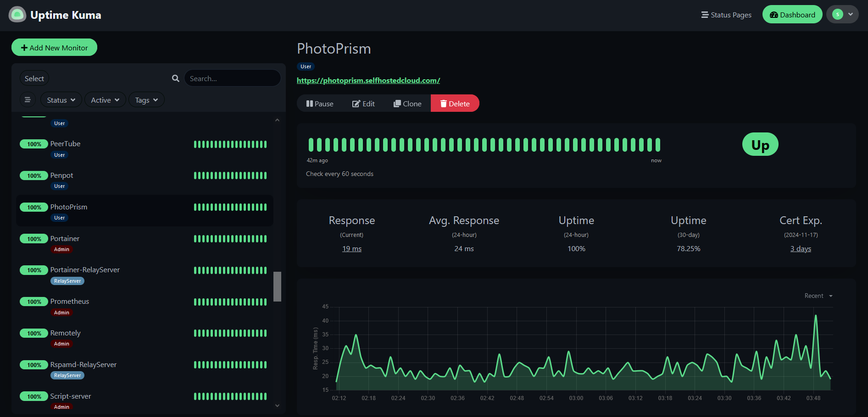Click Add New Monitor button

pyautogui.click(x=54, y=48)
